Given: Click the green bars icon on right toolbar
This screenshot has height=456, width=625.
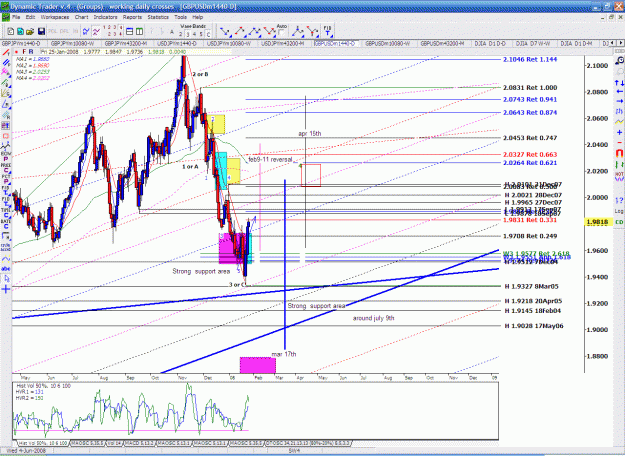Looking at the screenshot, I should point(619,164).
